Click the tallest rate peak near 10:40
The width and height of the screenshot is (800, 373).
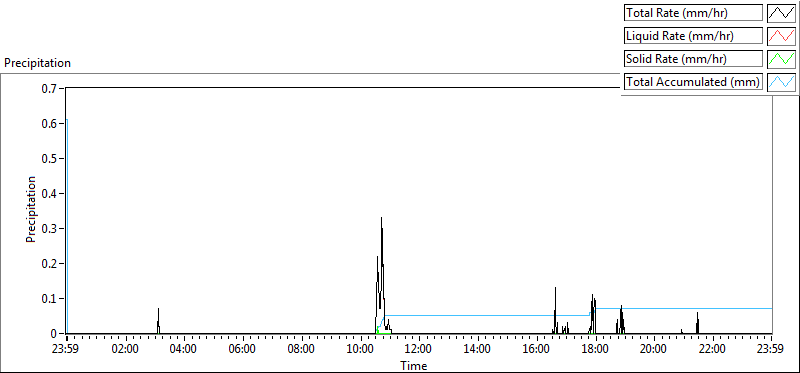tap(381, 218)
